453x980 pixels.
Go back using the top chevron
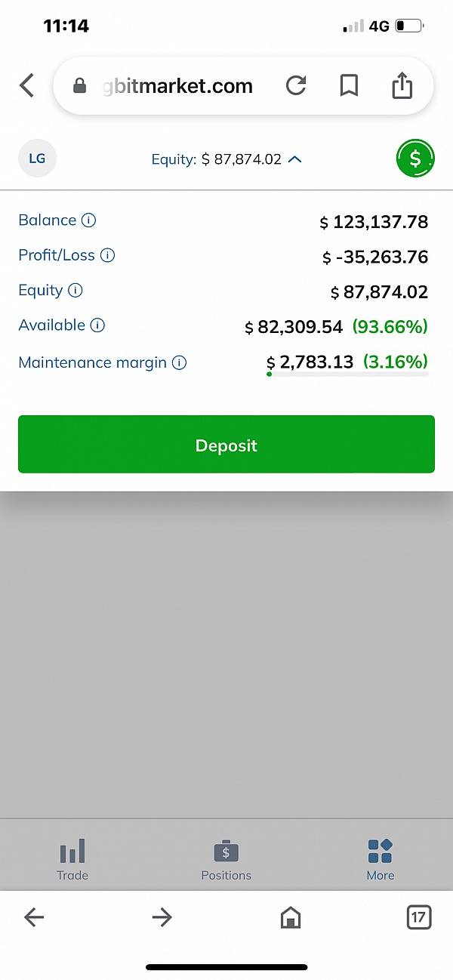(27, 85)
